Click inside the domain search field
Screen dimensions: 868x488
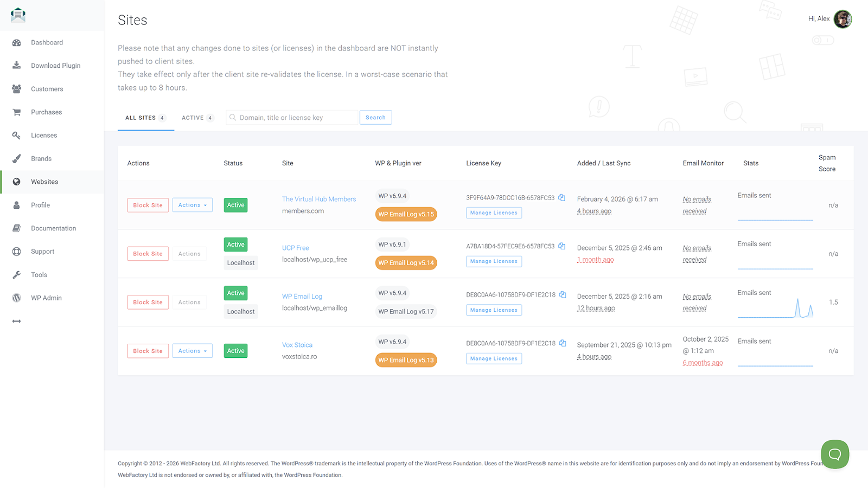click(x=292, y=117)
